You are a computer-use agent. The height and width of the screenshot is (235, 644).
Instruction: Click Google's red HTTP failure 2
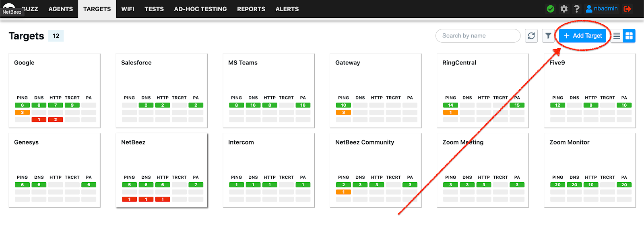(56, 120)
